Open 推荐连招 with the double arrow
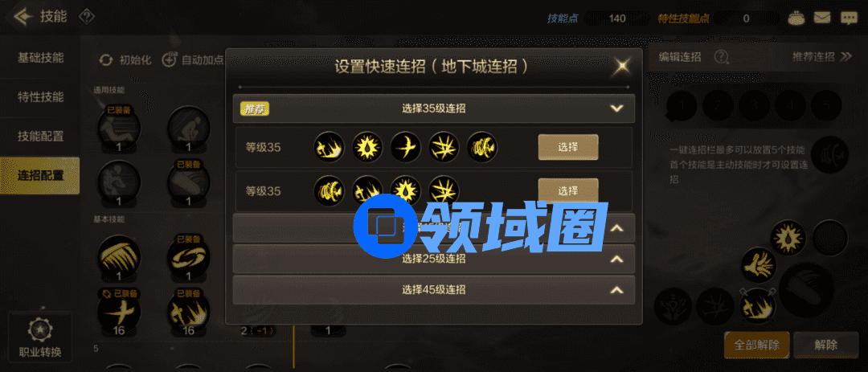This screenshot has height=372, width=868. (821, 56)
